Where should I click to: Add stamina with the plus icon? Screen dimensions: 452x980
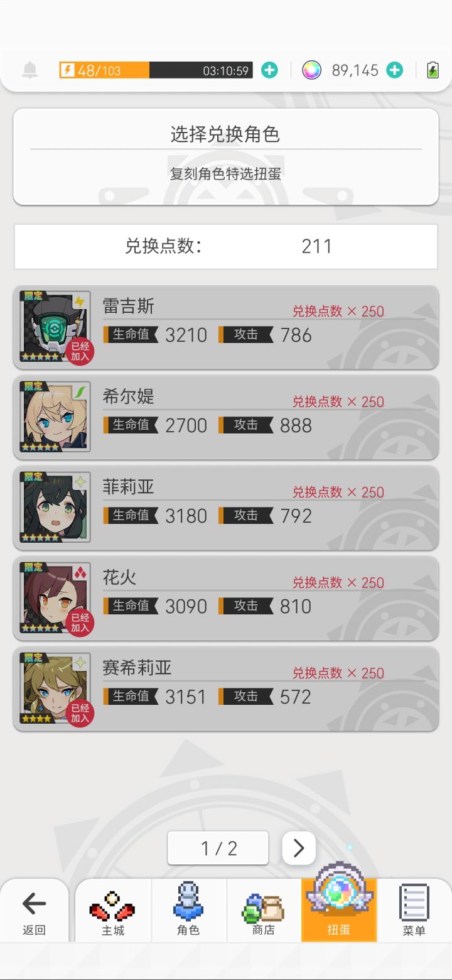pos(269,70)
